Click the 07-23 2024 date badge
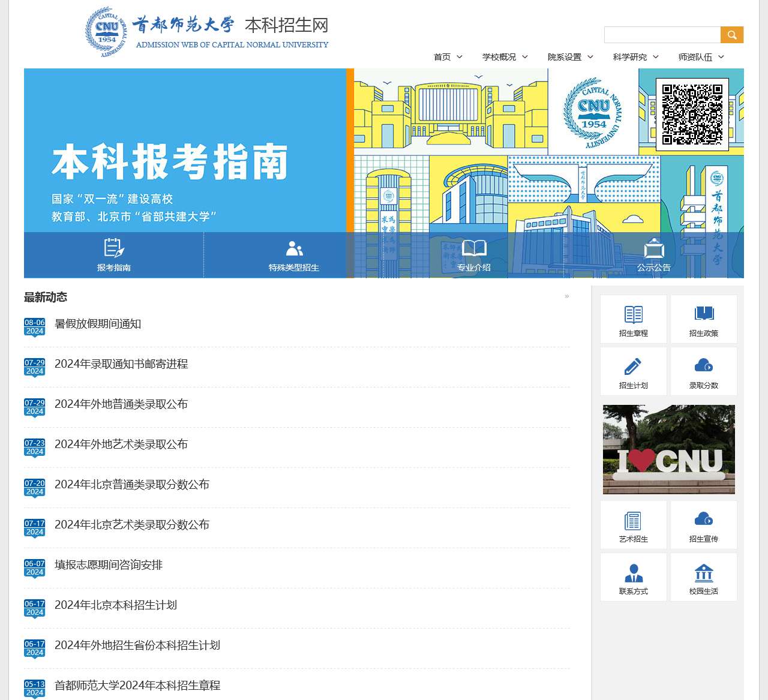Viewport: 768px width, 700px height. 35,448
